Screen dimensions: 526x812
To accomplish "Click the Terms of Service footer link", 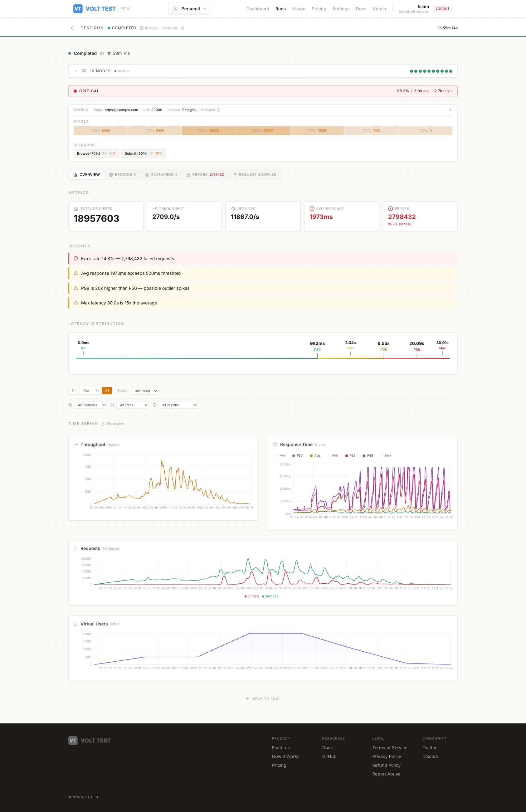I will coord(390,747).
